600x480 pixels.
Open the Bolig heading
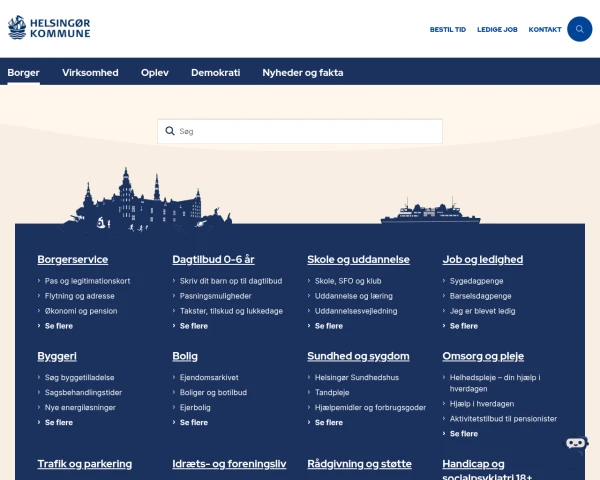point(185,356)
